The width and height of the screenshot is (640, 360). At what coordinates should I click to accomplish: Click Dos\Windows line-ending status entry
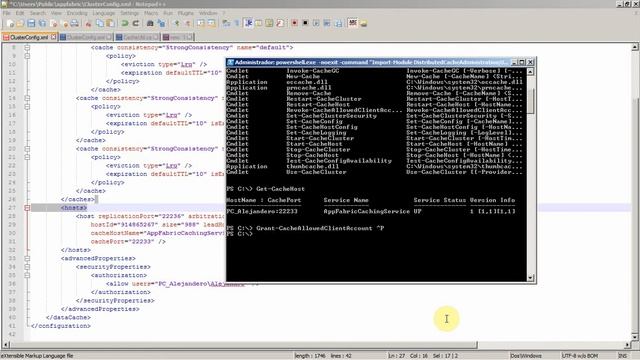[526, 356]
